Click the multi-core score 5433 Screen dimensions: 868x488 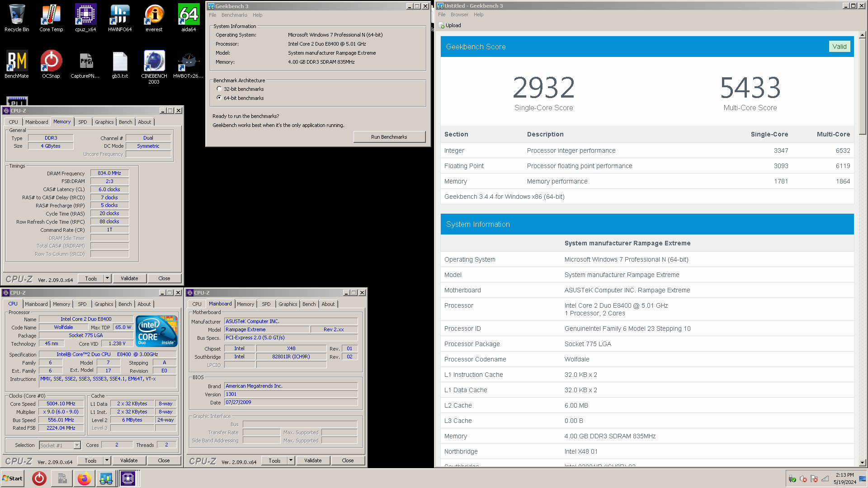750,88
